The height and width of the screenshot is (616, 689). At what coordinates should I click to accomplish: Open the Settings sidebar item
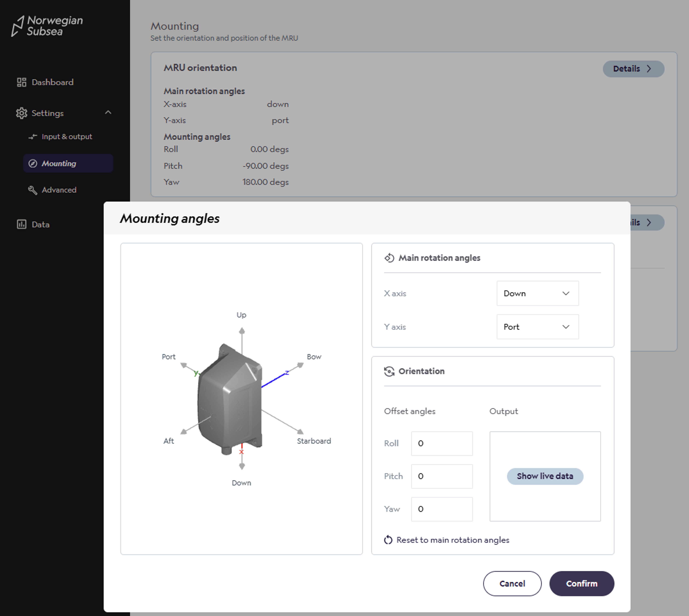tap(64, 113)
